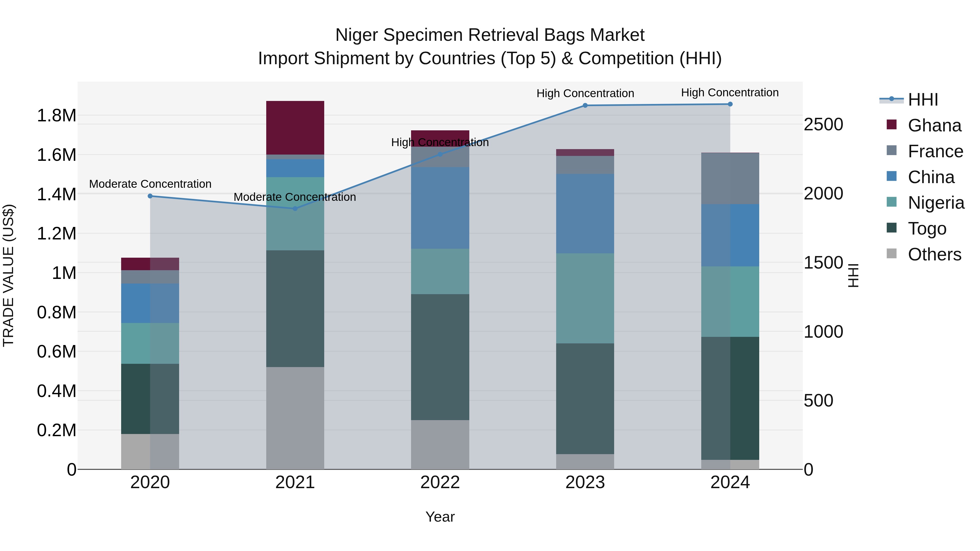
Task: Toggle the Nigeria legend entry
Action: click(925, 202)
